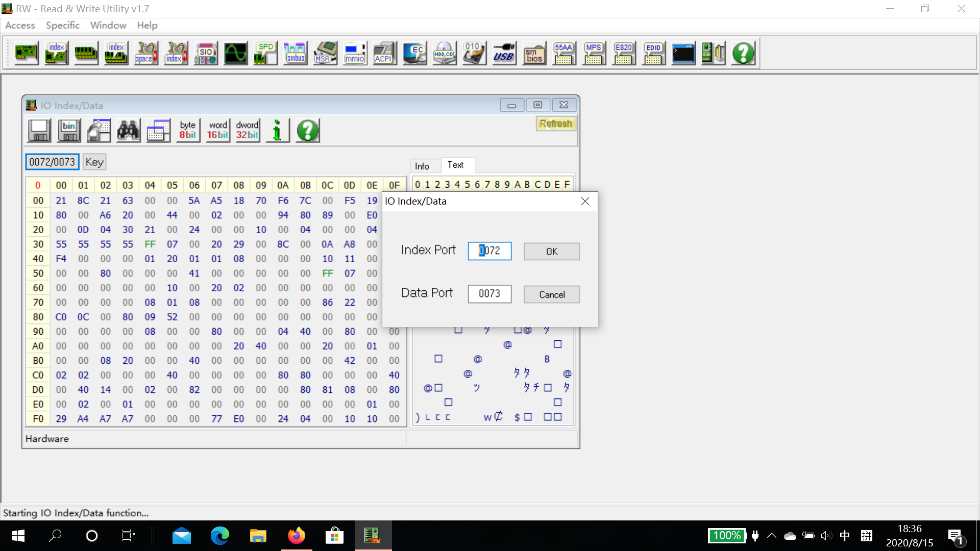The height and width of the screenshot is (551, 980).
Task: Open the SPD tool icon
Action: (265, 53)
